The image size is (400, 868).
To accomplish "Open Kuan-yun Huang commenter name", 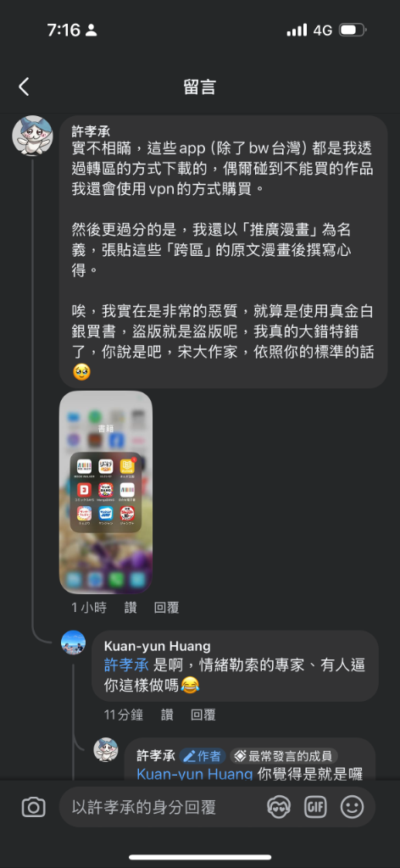I will pos(157,646).
